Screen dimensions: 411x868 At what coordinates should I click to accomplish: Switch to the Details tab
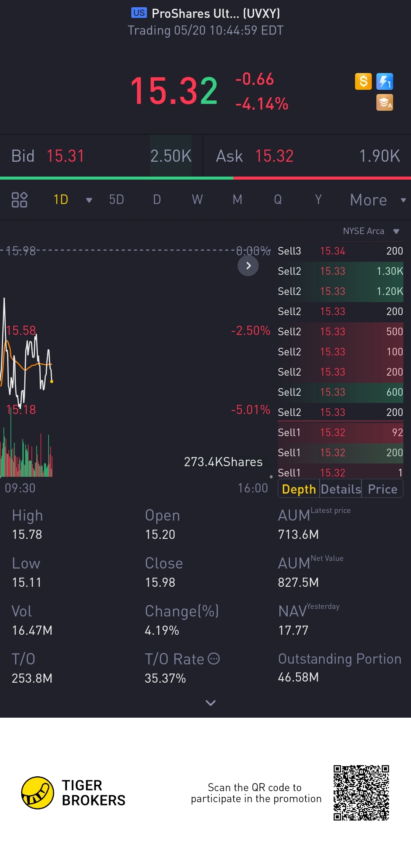tap(341, 489)
